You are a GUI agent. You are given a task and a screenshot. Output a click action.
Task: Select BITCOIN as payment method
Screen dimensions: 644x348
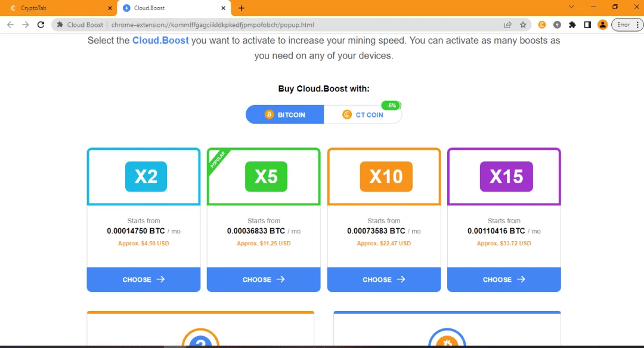[284, 115]
